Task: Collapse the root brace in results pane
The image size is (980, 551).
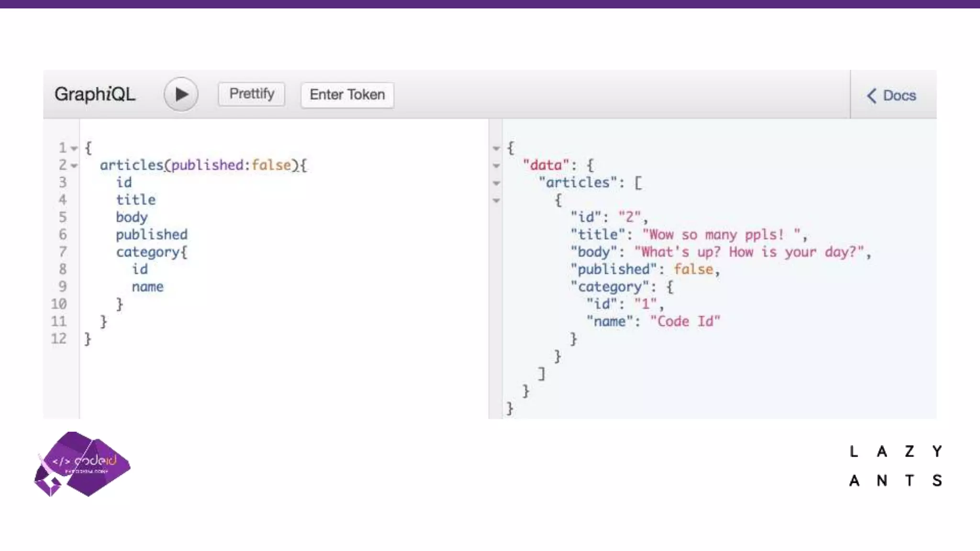Action: click(x=496, y=148)
